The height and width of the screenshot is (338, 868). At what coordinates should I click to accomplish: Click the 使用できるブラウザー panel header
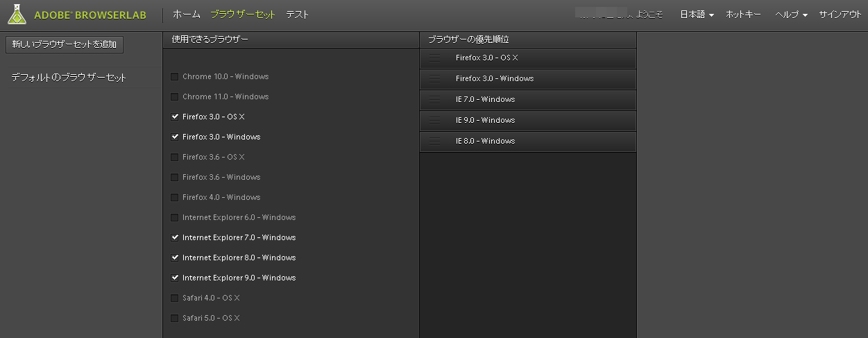point(291,40)
